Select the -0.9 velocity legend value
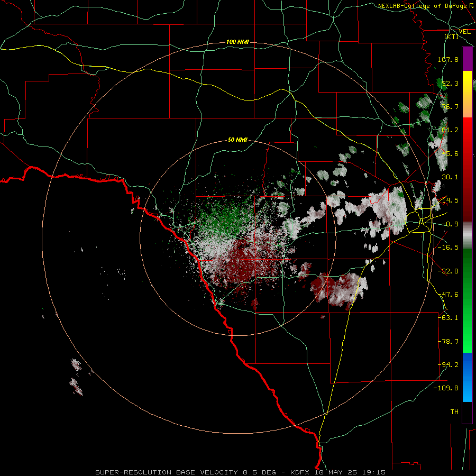This screenshot has width=476, height=476. [450, 224]
